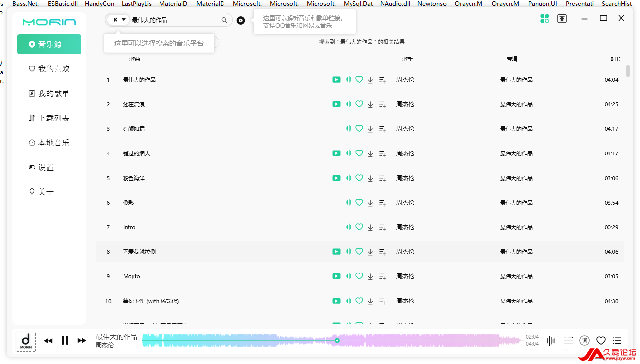Viewport: 640px width, 364px height.
Task: Open the MV for 还在流浪
Action: point(336,104)
